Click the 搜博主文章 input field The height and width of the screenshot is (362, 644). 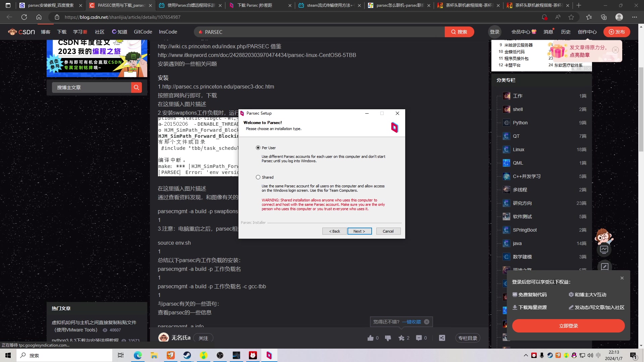click(91, 87)
